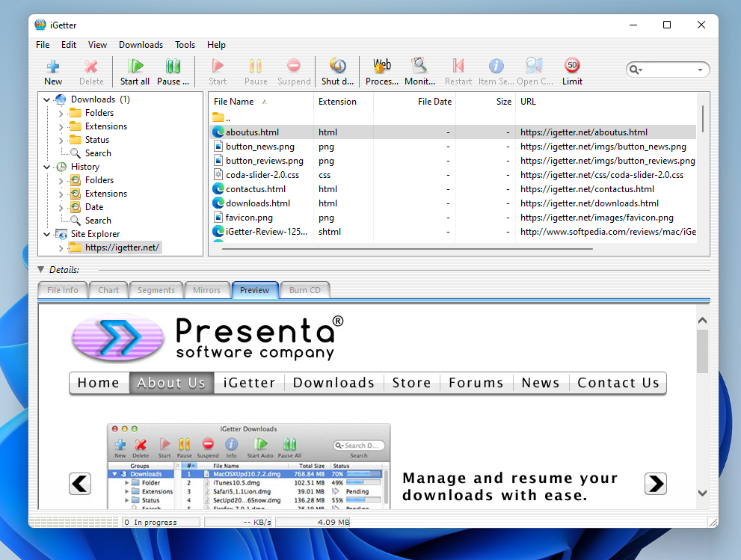Screen dimensions: 741x560
Task: Switch to the File Info tab
Action: 63,290
